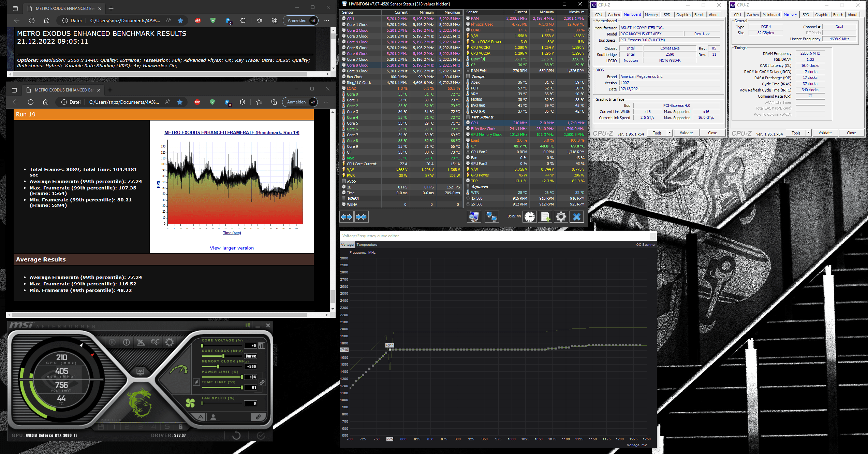Reset Afterburner settings with circular arrow
This screenshot has width=868, height=454.
coord(236,436)
